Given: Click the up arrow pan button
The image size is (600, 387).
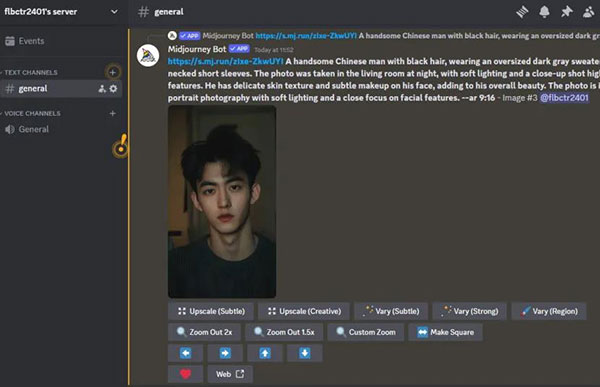Looking at the screenshot, I should (265, 353).
